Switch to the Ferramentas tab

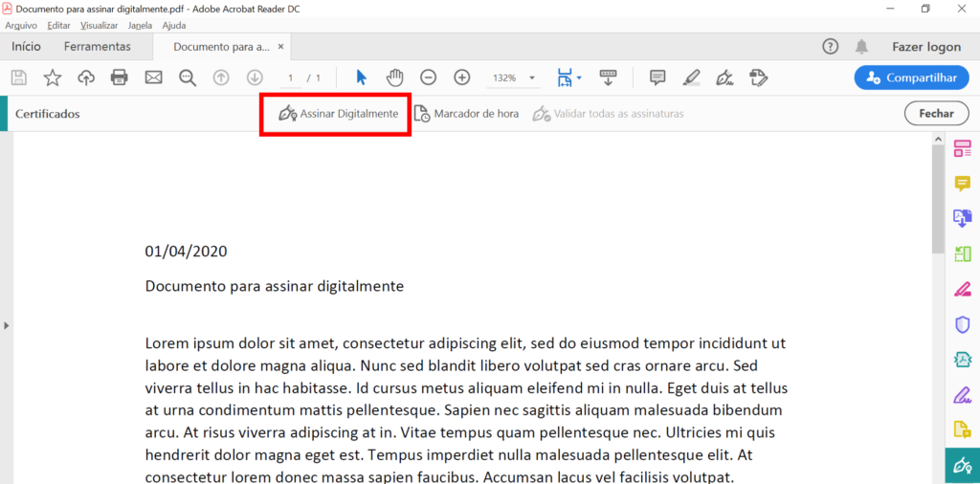coord(97,47)
